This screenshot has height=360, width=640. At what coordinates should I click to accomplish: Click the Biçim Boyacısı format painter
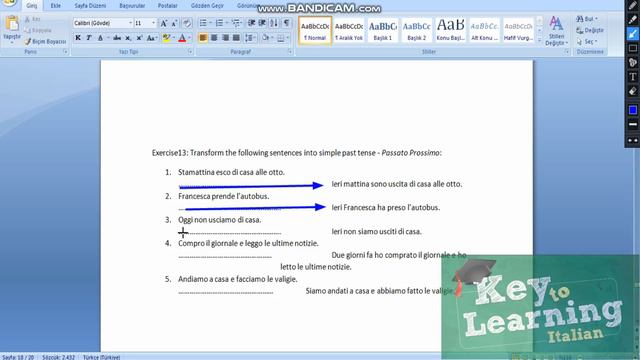(x=45, y=42)
